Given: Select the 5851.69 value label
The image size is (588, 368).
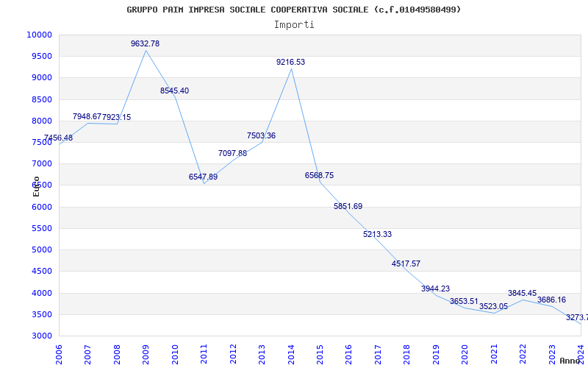Looking at the screenshot, I should 348,206.
